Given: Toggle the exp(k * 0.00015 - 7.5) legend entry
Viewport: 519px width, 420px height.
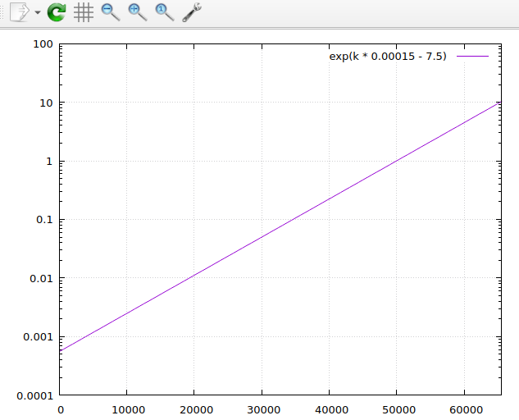Looking at the screenshot, I should [387, 57].
